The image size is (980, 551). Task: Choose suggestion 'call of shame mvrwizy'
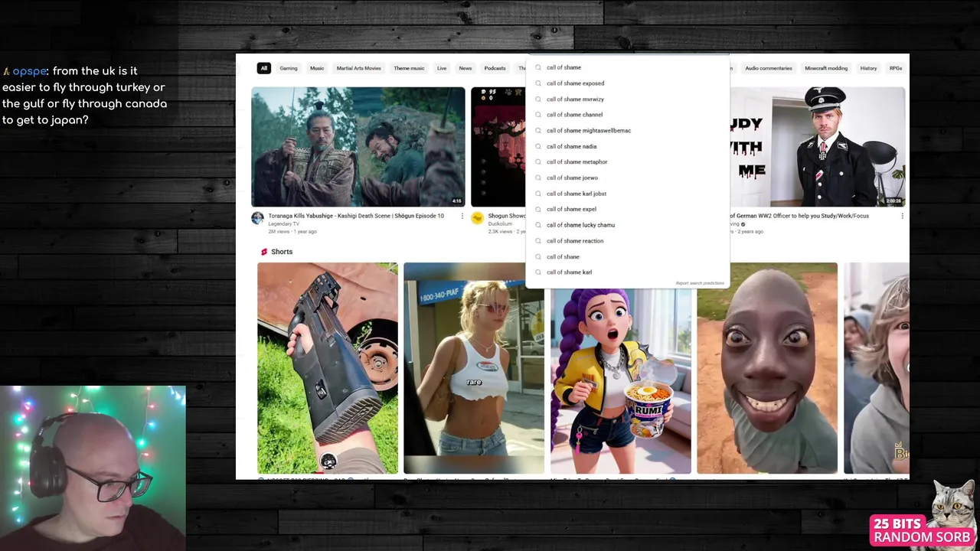pyautogui.click(x=628, y=99)
